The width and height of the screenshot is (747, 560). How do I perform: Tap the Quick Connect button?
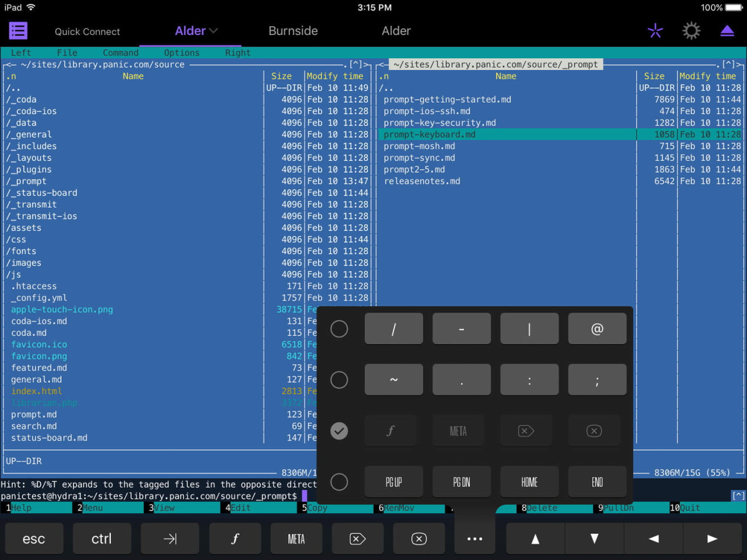click(87, 32)
